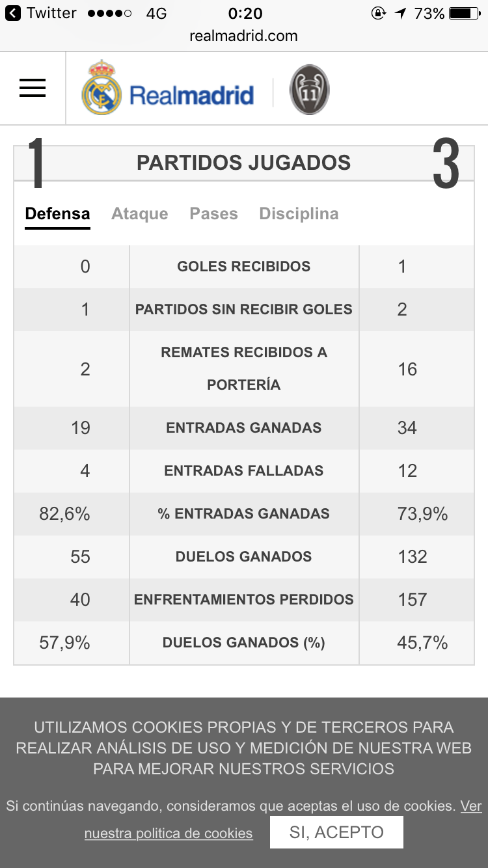Tap the ENTRADAS GANADAS stat row
This screenshot has height=868, width=488.
[x=243, y=428]
